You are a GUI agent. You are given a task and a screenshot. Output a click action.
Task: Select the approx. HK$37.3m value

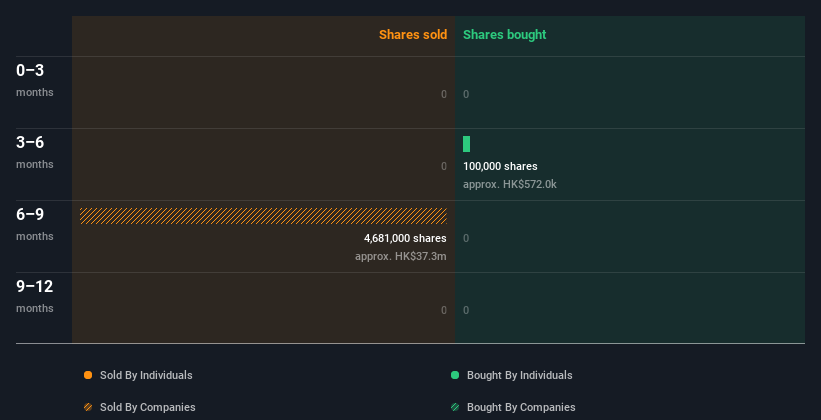tap(401, 257)
